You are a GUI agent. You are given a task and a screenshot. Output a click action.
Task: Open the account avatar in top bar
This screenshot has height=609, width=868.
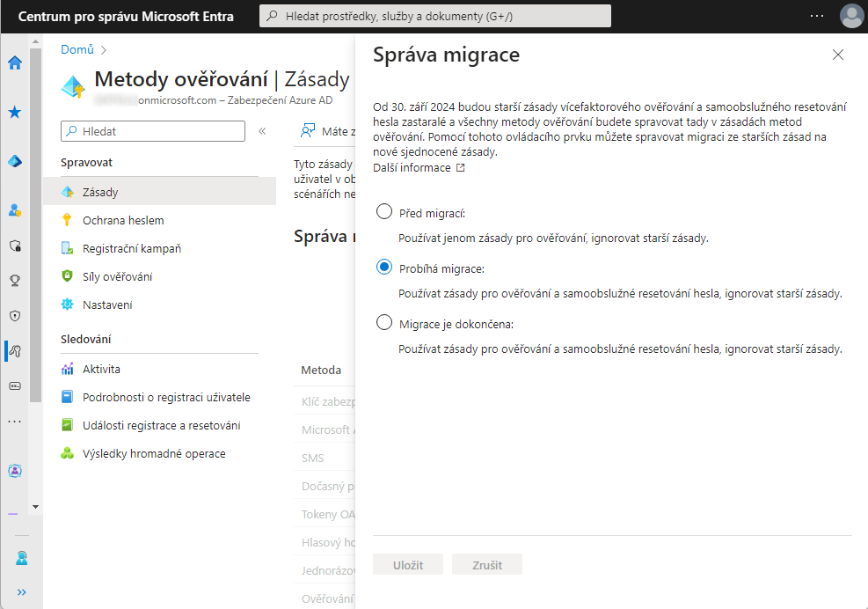(851, 16)
